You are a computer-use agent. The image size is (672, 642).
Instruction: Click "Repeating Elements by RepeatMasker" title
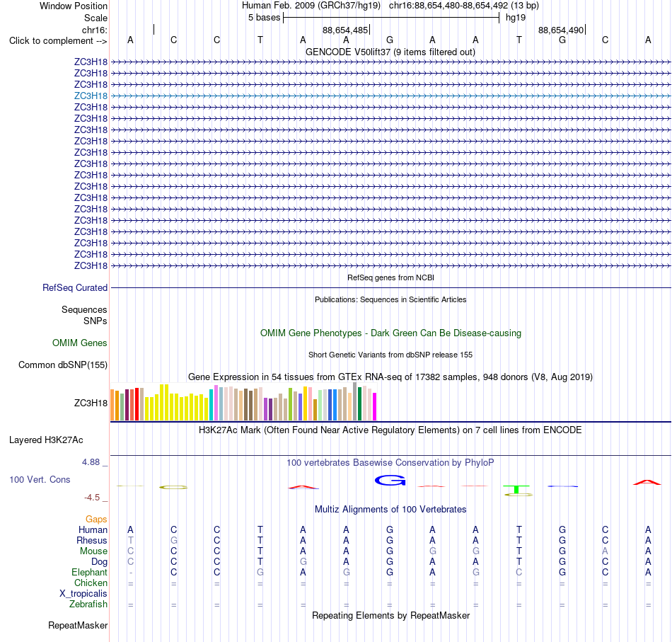tap(390, 615)
